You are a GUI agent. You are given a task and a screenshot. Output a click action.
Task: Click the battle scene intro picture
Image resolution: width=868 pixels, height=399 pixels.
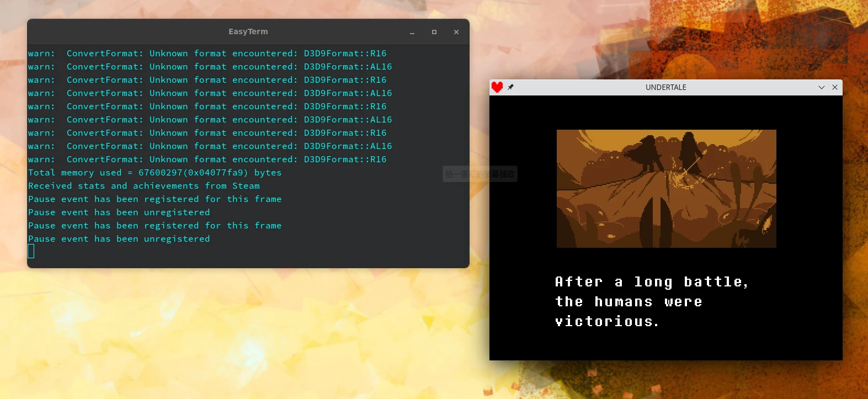[666, 188]
